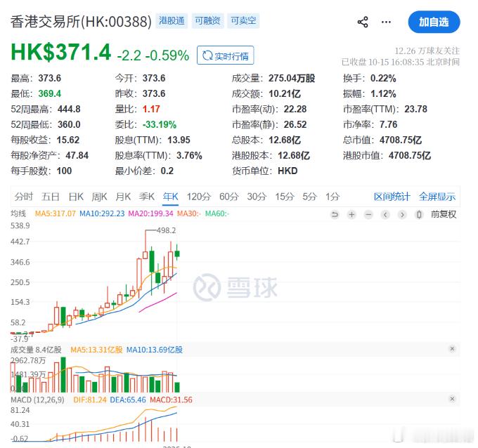Image resolution: width=478 pixels, height=448 pixels.
Task: Switch to the 60分 chart tab
Action: [229, 197]
